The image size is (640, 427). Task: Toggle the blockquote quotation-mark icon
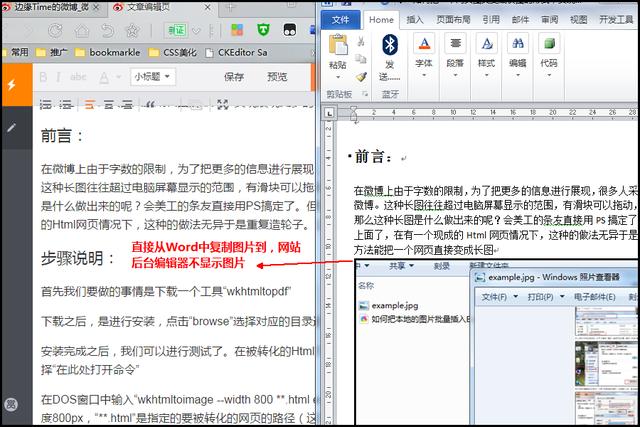coord(150,105)
